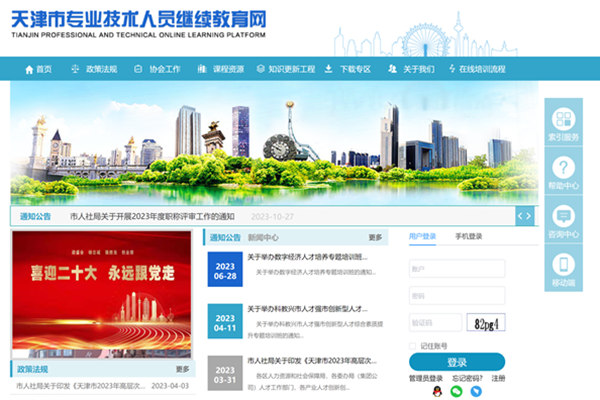Click the download icon beside 下载专区

click(x=328, y=69)
